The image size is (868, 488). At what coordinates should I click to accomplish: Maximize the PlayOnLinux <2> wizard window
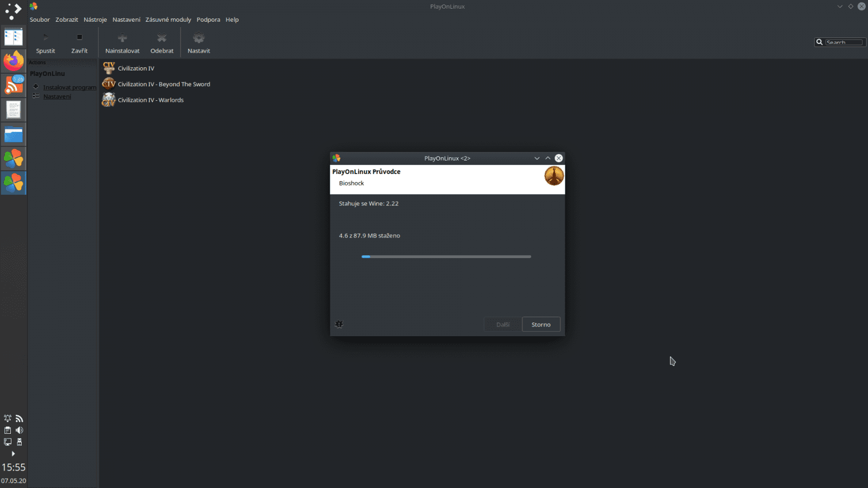coord(548,158)
